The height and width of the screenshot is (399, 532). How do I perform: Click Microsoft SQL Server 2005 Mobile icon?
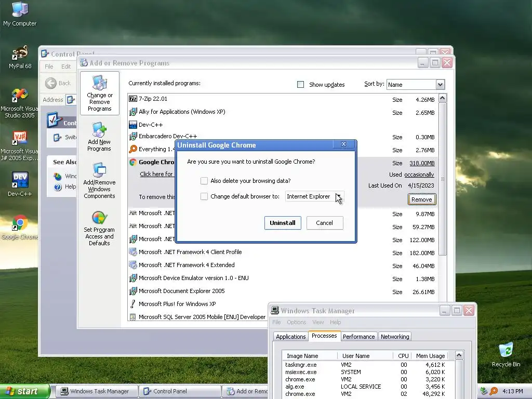133,317
